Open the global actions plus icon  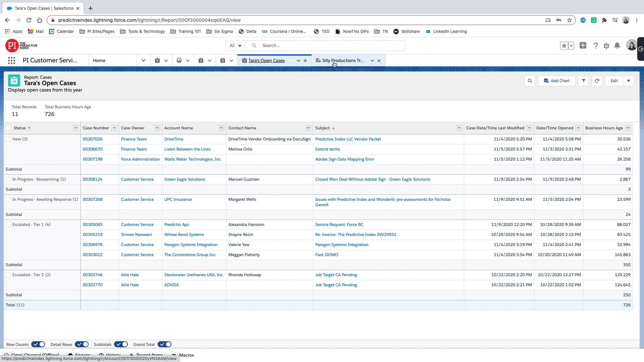coord(583,46)
